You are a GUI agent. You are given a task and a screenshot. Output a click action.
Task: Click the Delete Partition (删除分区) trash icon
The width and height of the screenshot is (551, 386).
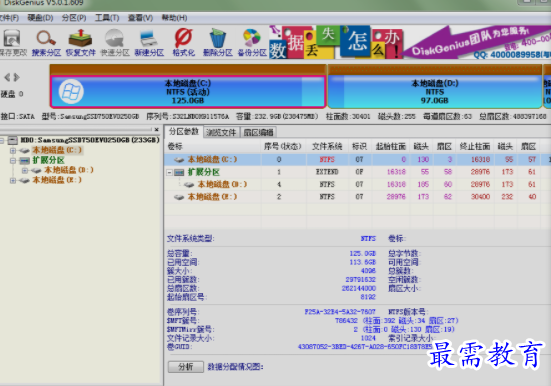tap(218, 43)
